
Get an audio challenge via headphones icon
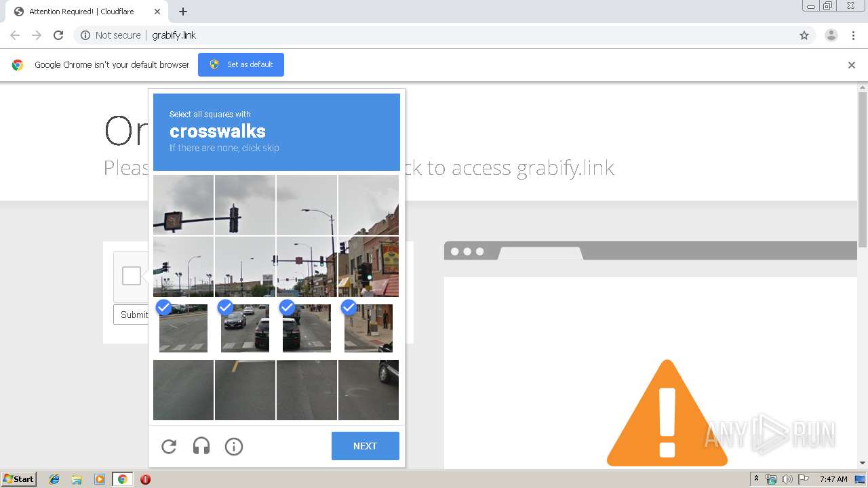[201, 446]
